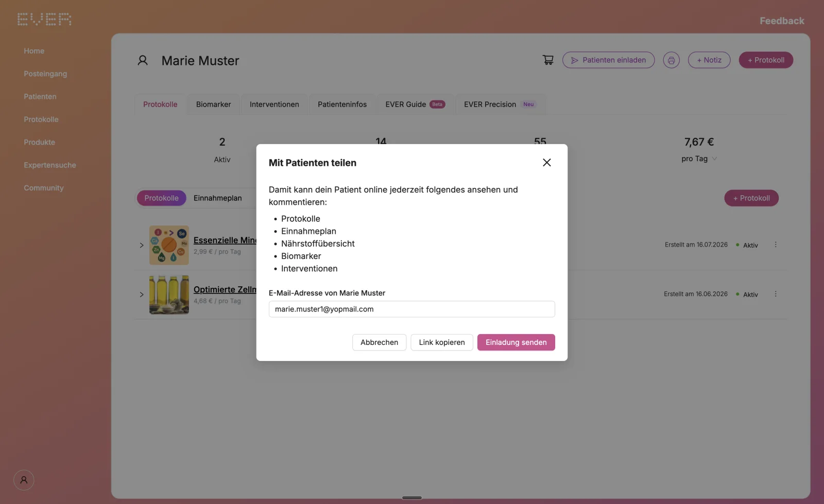Add a note with + Notiz

coord(709,60)
